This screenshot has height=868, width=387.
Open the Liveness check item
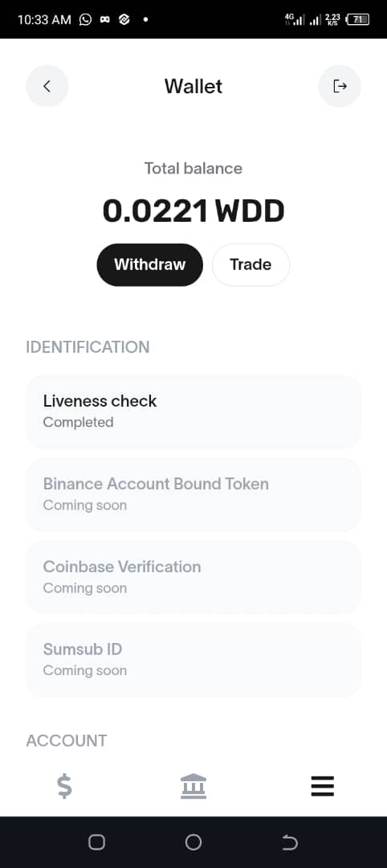[193, 411]
